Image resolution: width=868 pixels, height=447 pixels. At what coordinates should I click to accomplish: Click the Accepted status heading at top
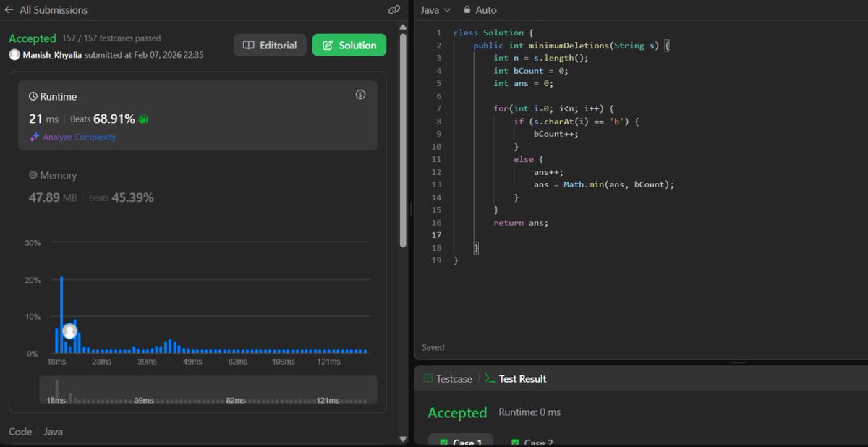point(33,38)
